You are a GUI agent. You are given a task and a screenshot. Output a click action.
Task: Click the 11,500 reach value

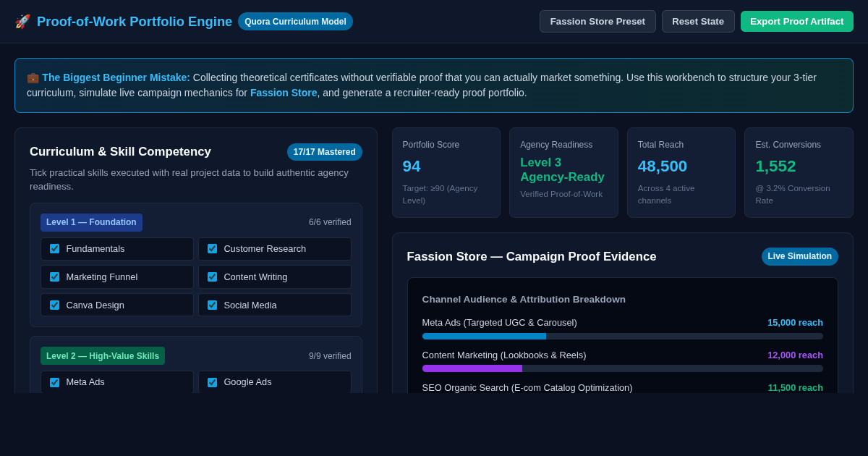coord(795,388)
